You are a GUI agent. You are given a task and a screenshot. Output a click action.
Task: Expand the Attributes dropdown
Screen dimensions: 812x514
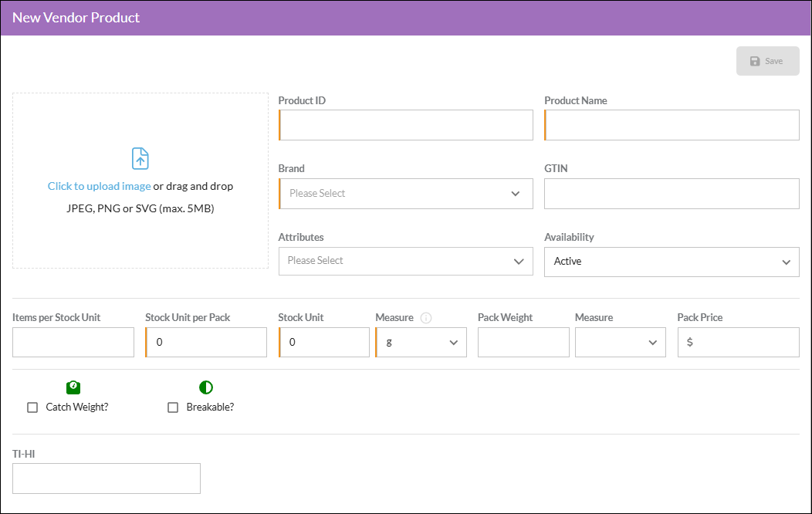click(405, 261)
